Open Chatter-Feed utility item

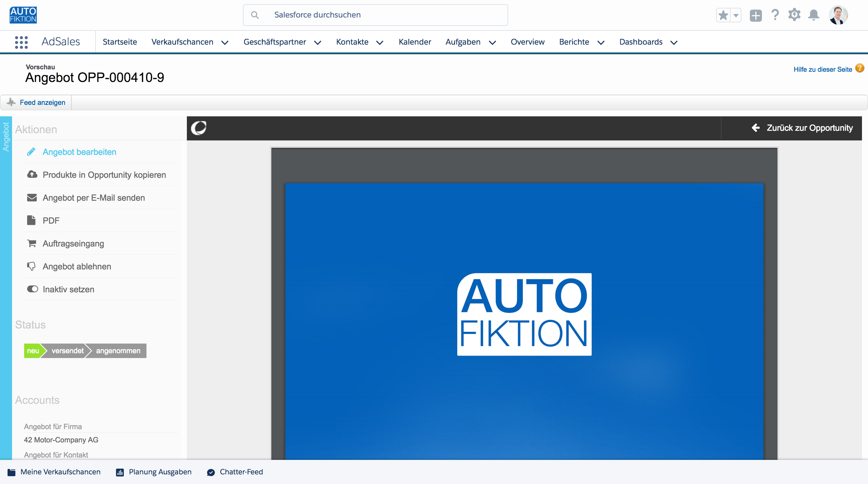click(235, 472)
